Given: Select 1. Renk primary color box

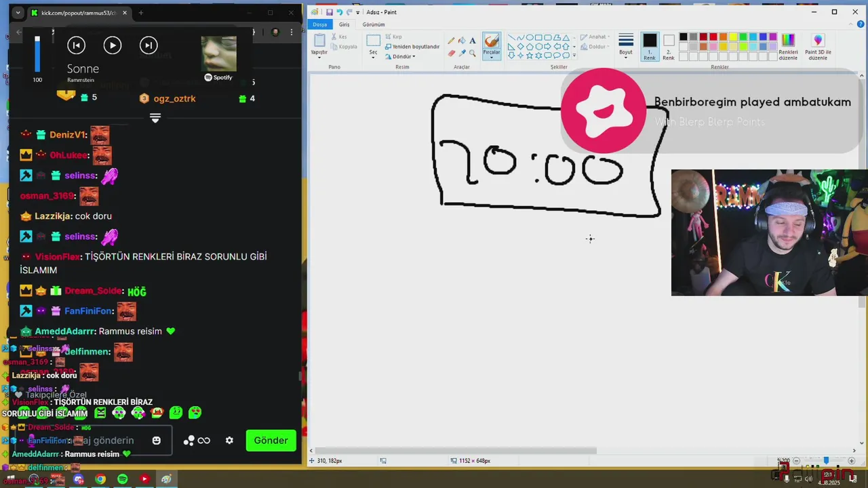Looking at the screenshot, I should coord(650,46).
